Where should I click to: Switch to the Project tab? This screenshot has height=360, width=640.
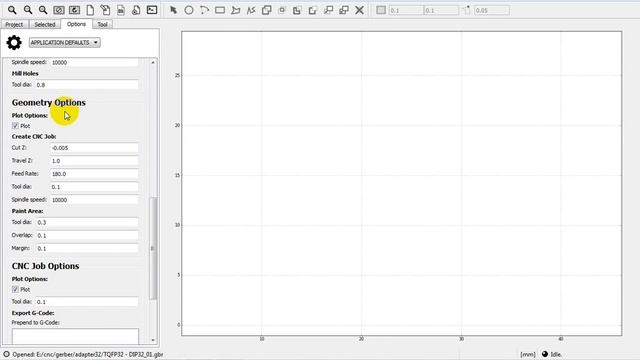click(x=14, y=24)
